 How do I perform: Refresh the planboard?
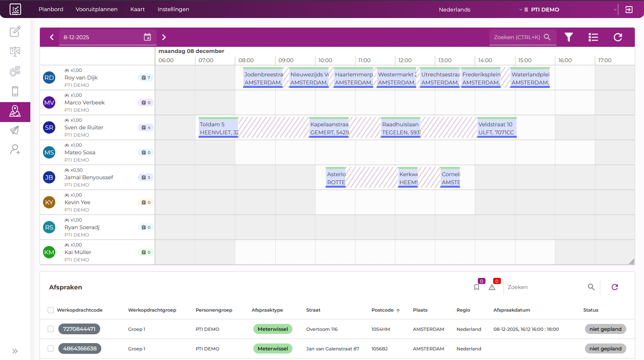point(618,37)
